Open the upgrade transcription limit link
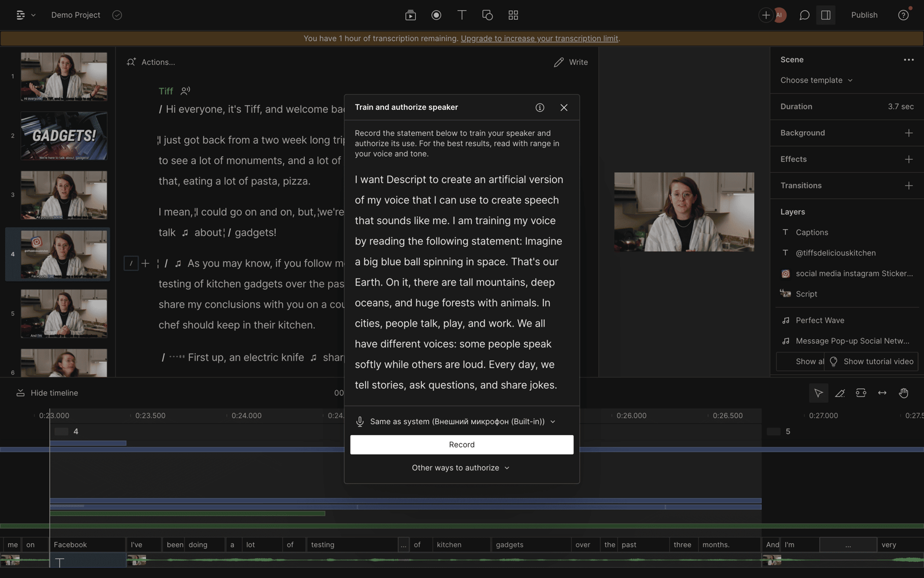Viewport: 924px width, 578px height. (x=539, y=39)
